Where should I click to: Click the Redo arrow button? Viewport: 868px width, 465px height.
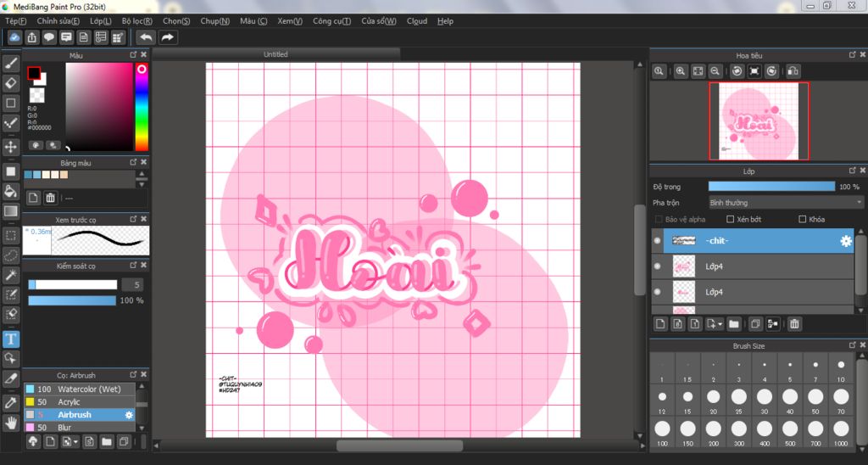167,37
